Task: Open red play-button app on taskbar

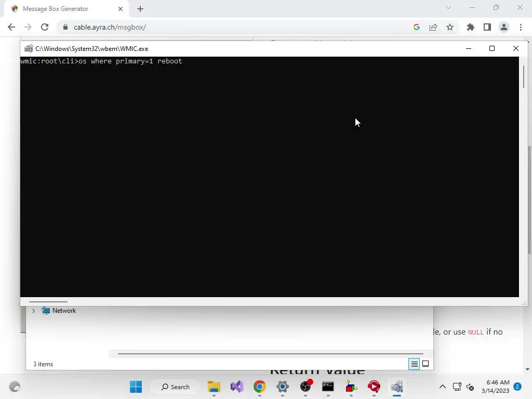Action: (374, 387)
